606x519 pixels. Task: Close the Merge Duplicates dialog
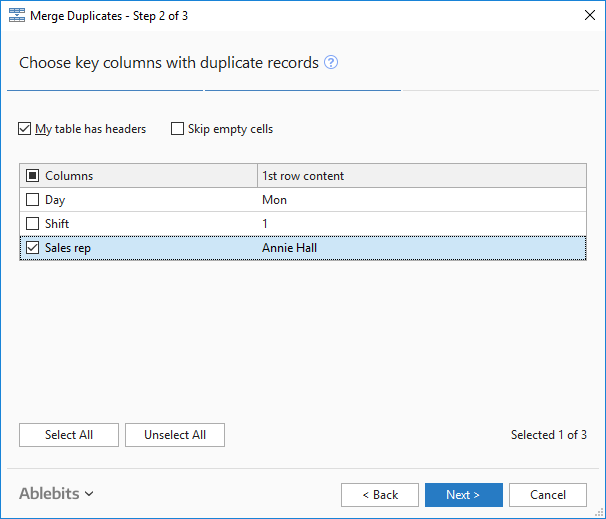(x=590, y=15)
